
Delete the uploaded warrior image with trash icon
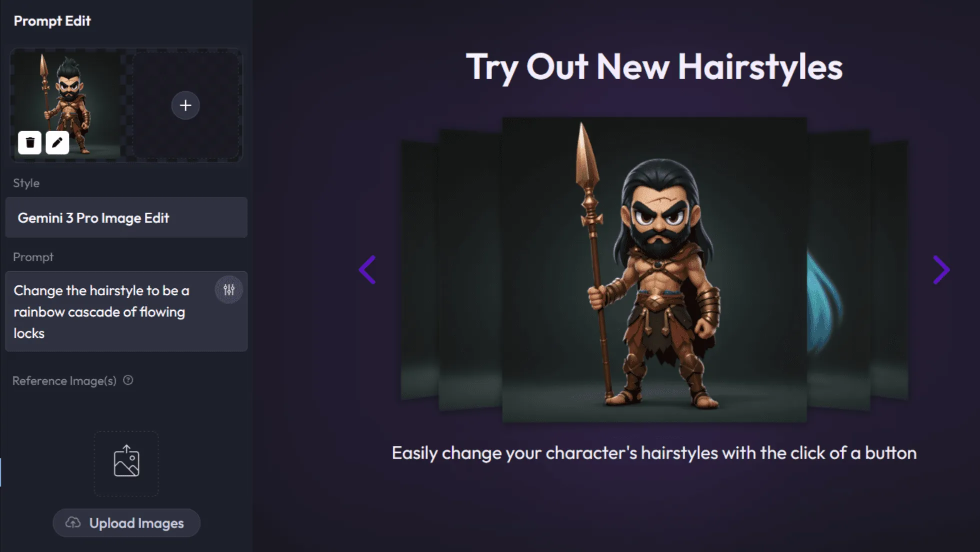29,143
